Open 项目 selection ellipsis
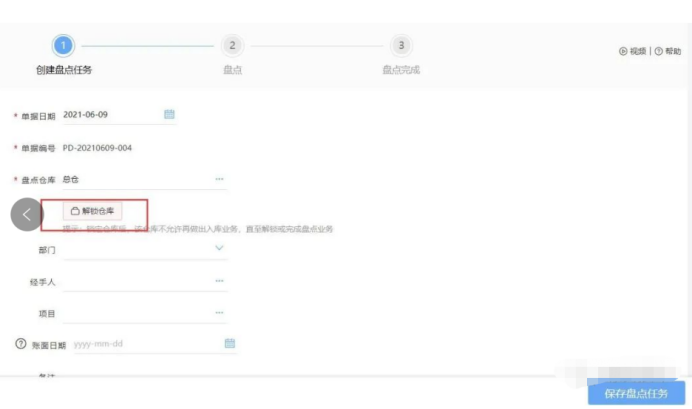 pyautogui.click(x=219, y=312)
